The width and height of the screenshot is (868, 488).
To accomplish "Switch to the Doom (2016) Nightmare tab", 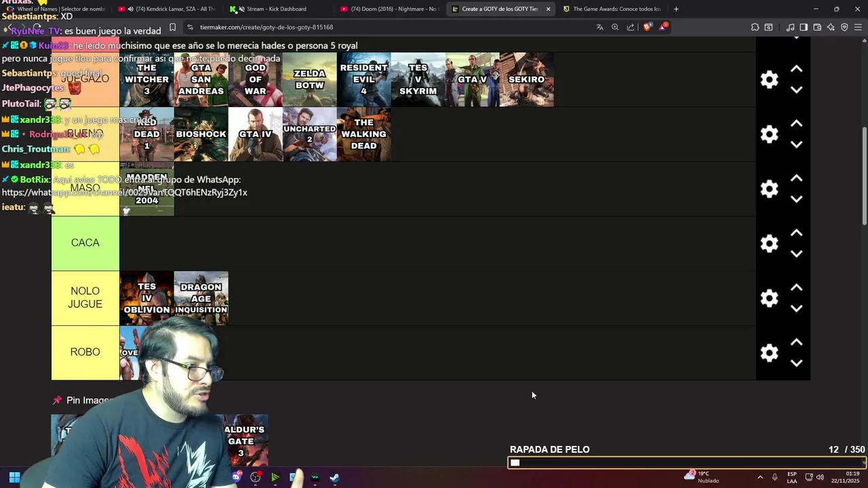I will pos(389,9).
